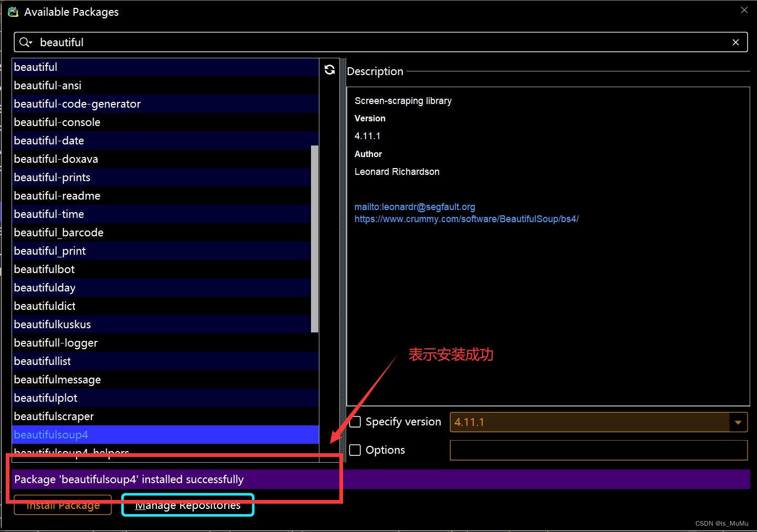Select beautifulmessage package
The image size is (757, 532).
[x=165, y=380]
